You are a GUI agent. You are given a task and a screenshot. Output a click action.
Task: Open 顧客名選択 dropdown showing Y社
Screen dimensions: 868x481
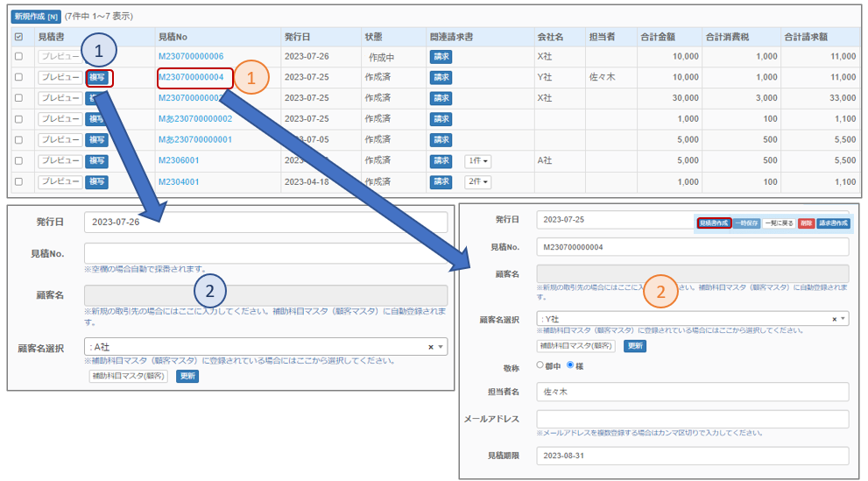click(x=692, y=319)
